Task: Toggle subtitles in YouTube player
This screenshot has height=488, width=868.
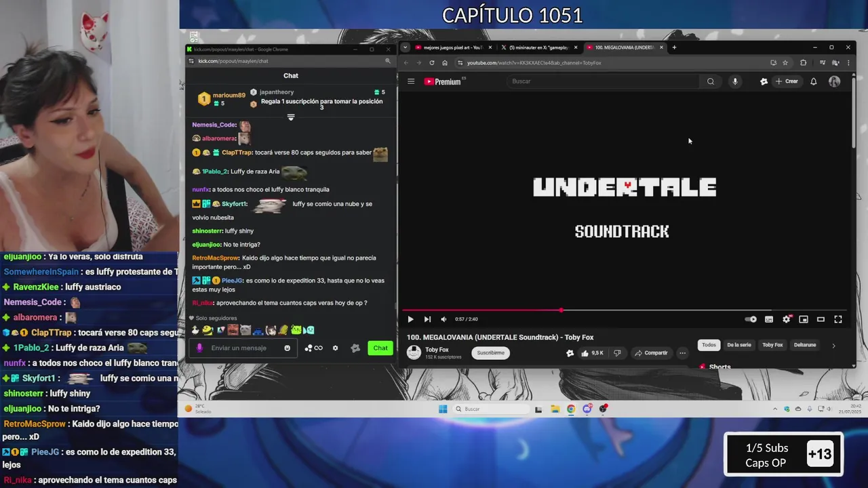Action: (769, 319)
